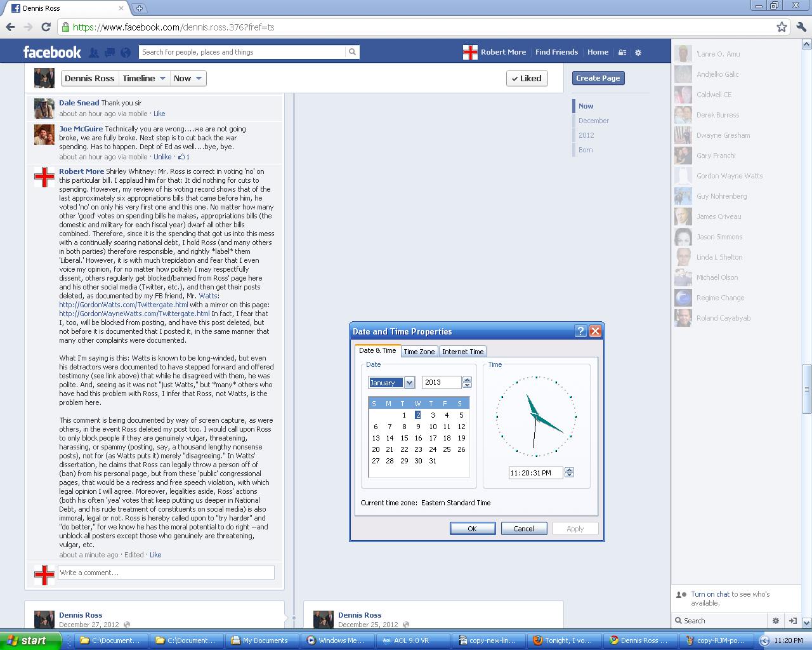Click the Create Page button
This screenshot has height=650, width=812.
coord(598,78)
